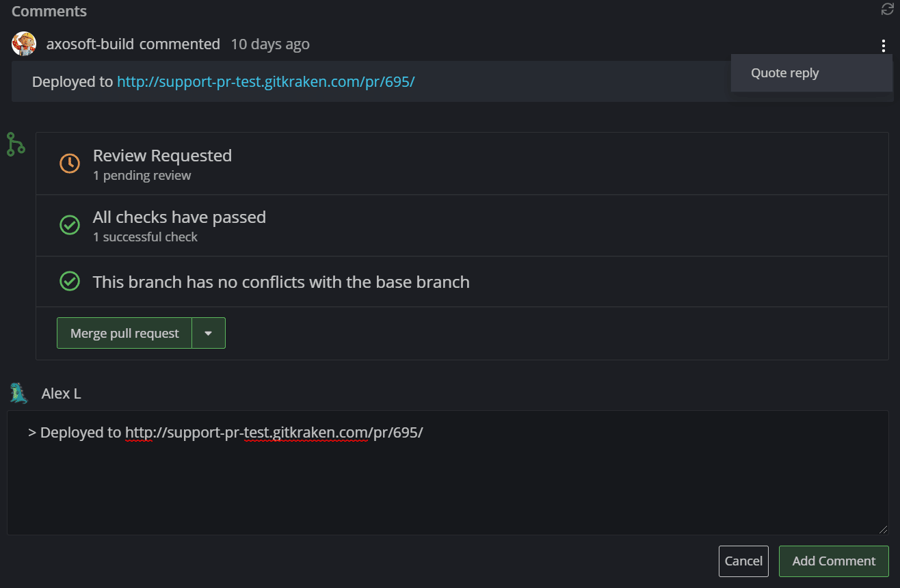900x588 pixels.
Task: Click inside the comment text area
Action: click(x=445, y=479)
